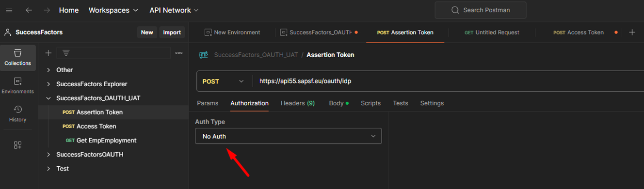Click the workspace user icon
The height and width of the screenshot is (189, 644).
click(8, 32)
